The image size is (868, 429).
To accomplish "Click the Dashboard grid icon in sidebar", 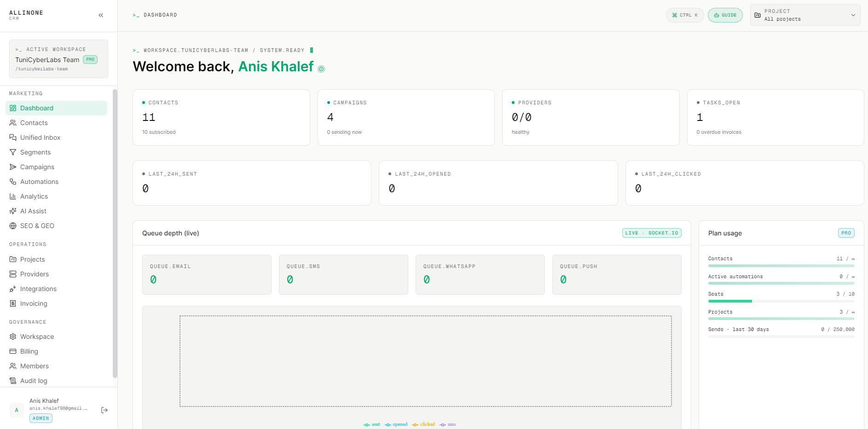I will point(13,108).
